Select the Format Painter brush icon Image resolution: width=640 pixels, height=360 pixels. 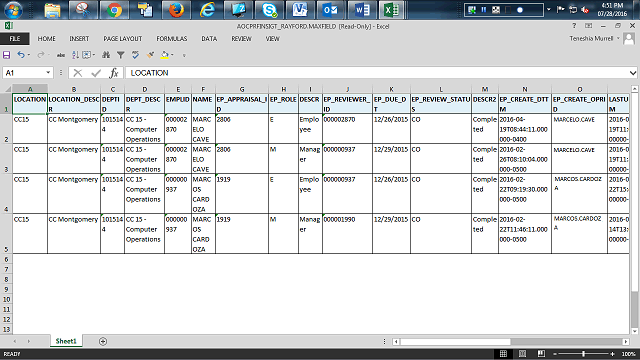[151, 55]
